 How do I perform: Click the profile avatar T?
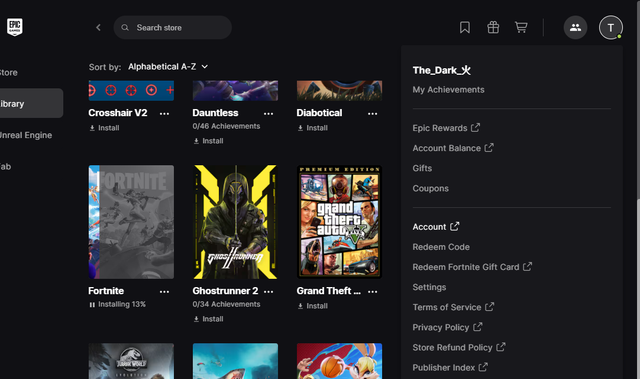point(611,27)
